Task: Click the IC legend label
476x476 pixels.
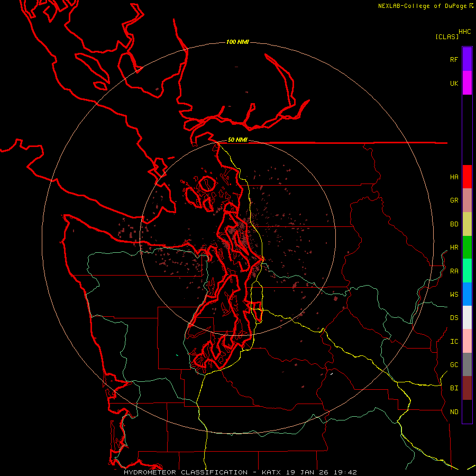Action: (454, 342)
